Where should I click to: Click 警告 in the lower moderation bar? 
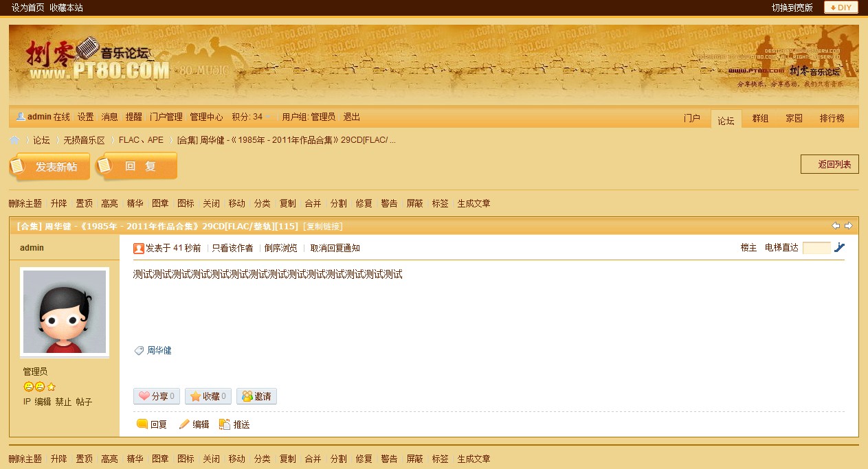click(389, 459)
